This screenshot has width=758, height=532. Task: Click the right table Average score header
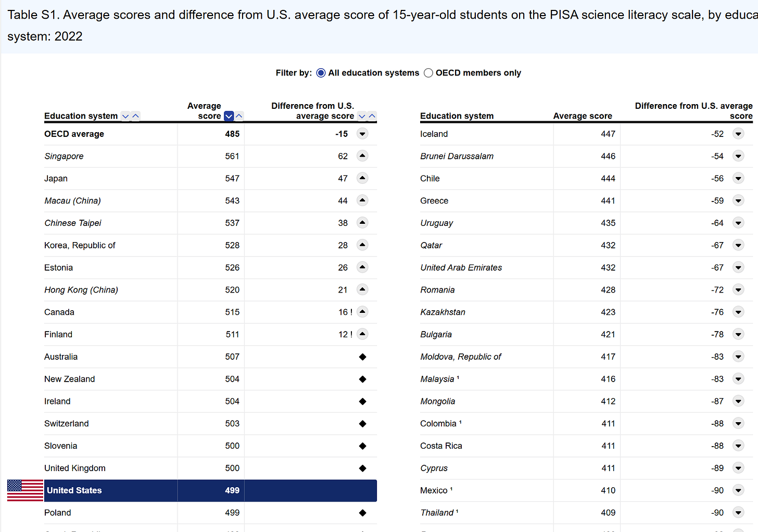[583, 116]
